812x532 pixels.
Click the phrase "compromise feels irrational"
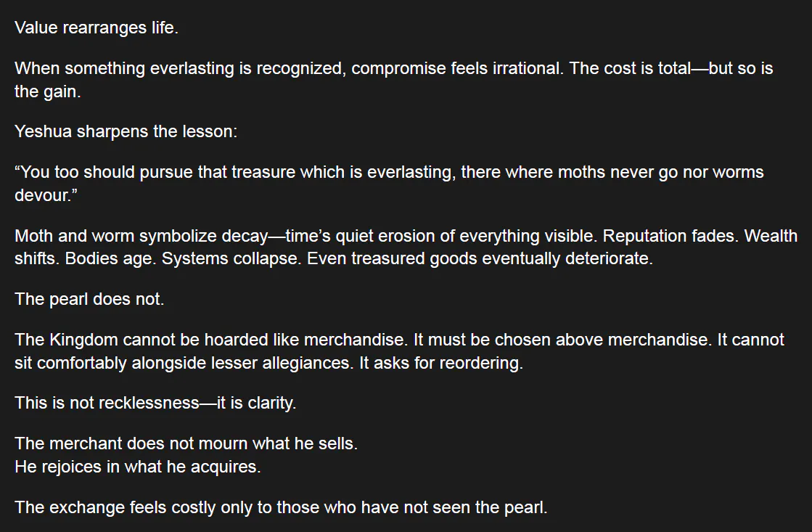click(x=456, y=67)
